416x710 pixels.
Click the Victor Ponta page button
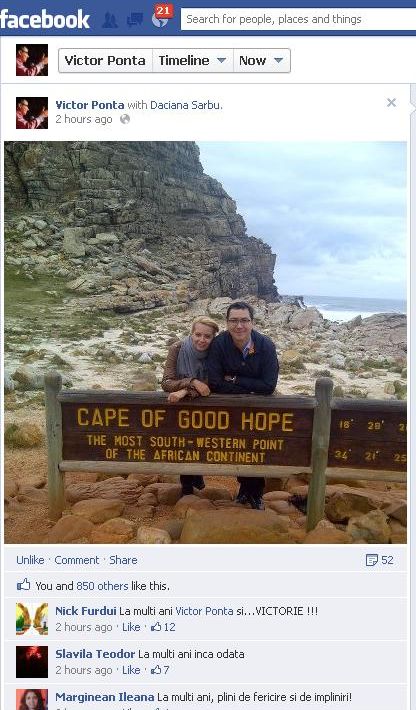click(105, 61)
